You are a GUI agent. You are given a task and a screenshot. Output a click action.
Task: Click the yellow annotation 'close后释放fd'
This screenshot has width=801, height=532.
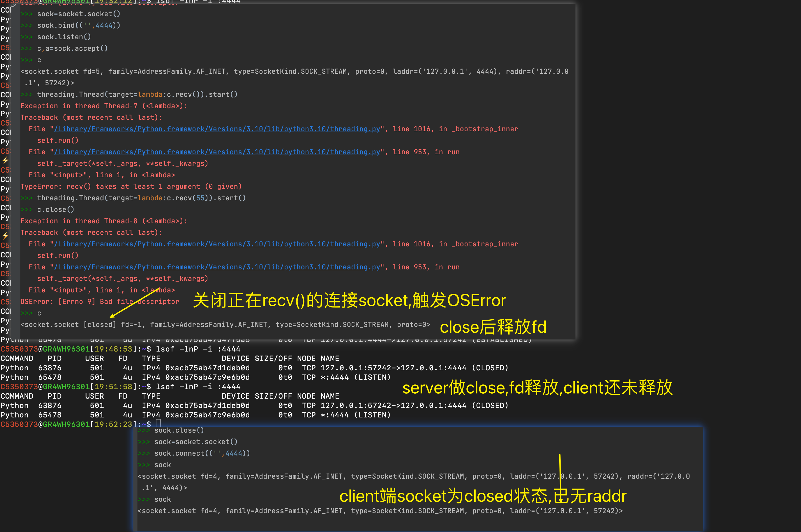click(x=493, y=327)
